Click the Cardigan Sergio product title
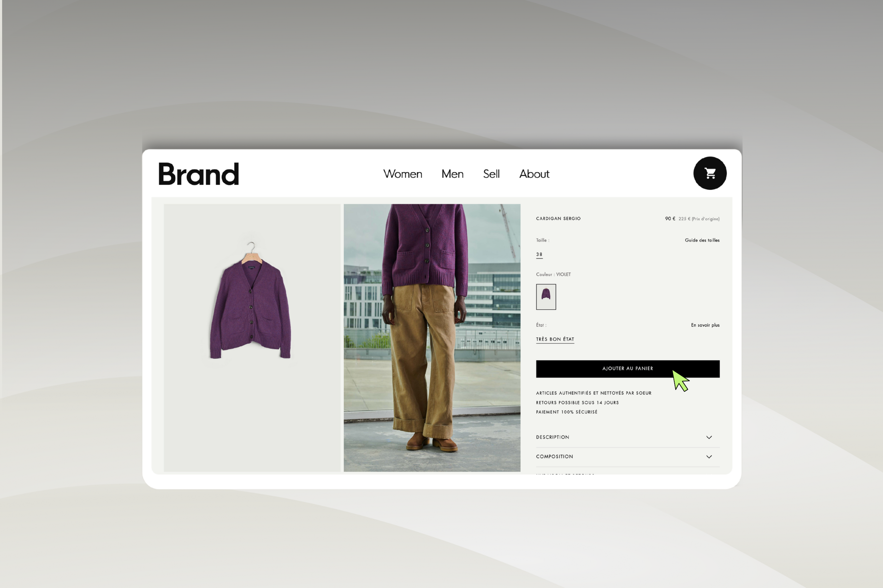This screenshot has height=588, width=883. click(x=558, y=219)
